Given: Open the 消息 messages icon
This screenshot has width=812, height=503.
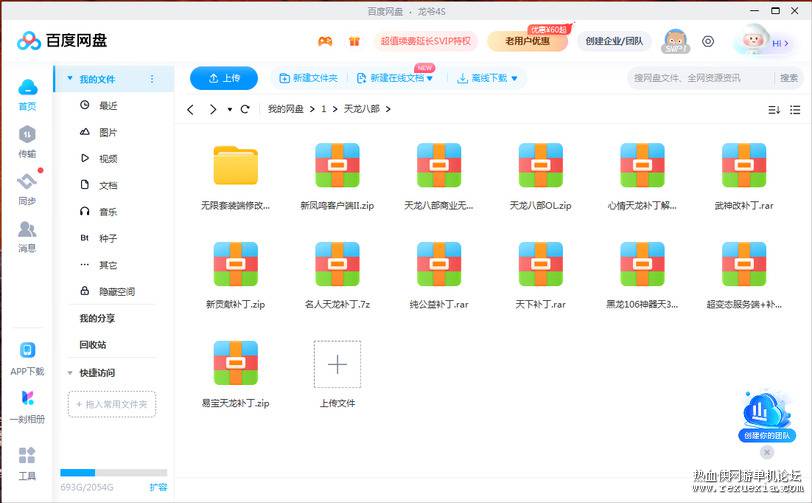Looking at the screenshot, I should coord(27,229).
